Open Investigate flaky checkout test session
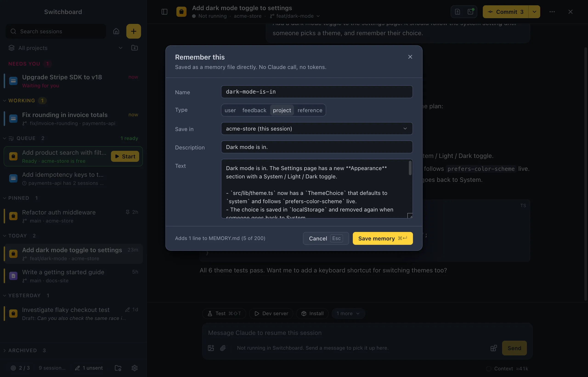Viewport: 588px width, 377px height. [x=73, y=314]
